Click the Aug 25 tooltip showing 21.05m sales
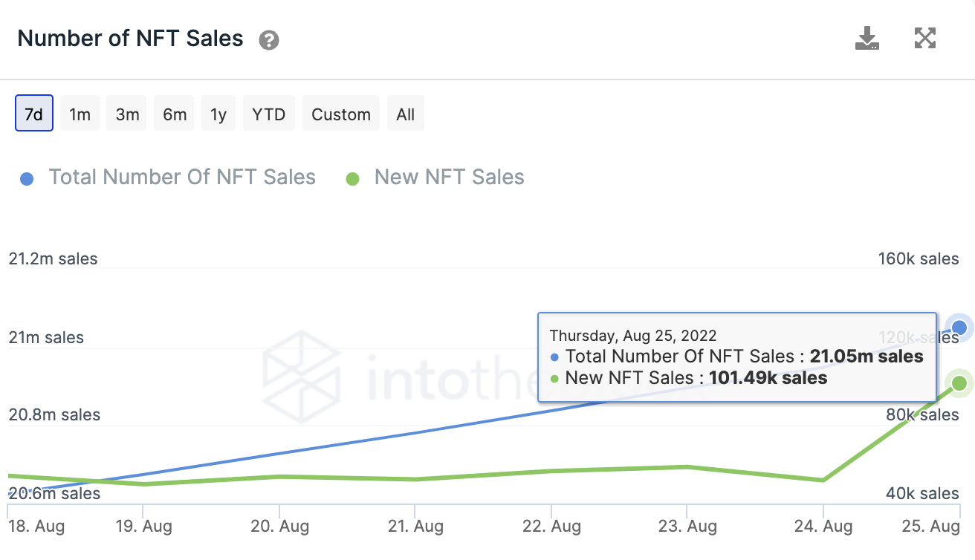This screenshot has height=560, width=975. (736, 357)
